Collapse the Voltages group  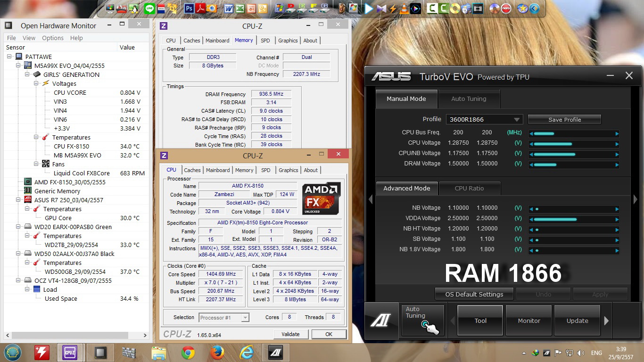36,83
